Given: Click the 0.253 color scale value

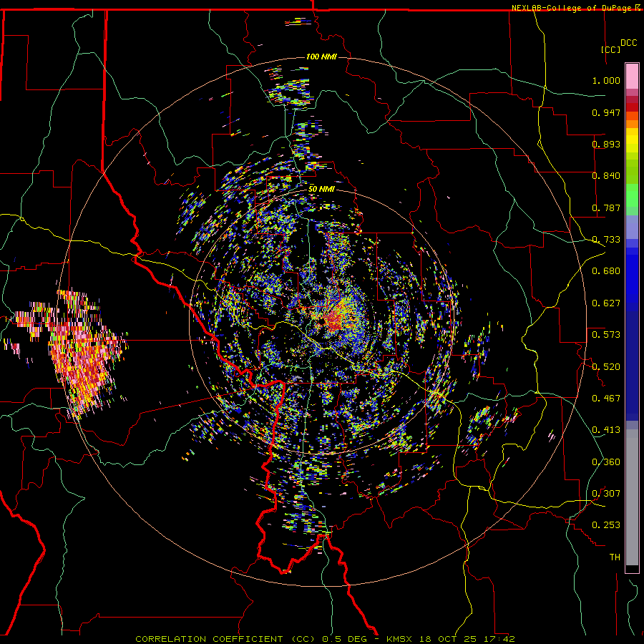Looking at the screenshot, I should (x=606, y=525).
